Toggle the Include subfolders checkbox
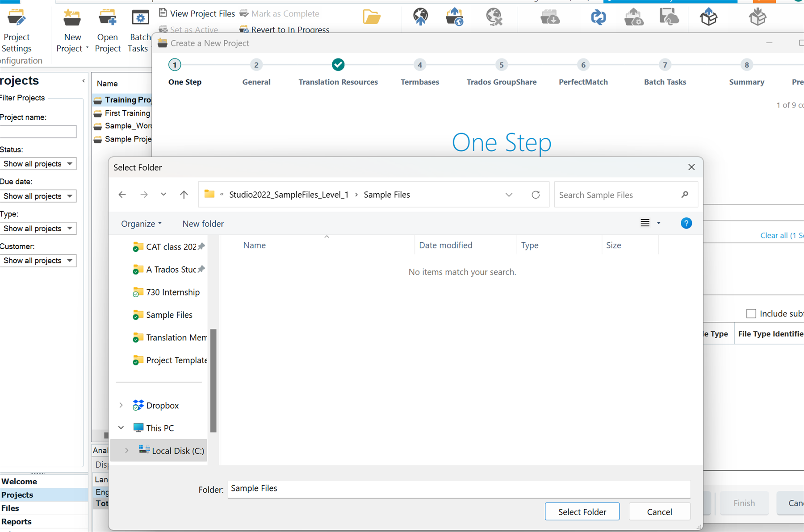 (751, 314)
